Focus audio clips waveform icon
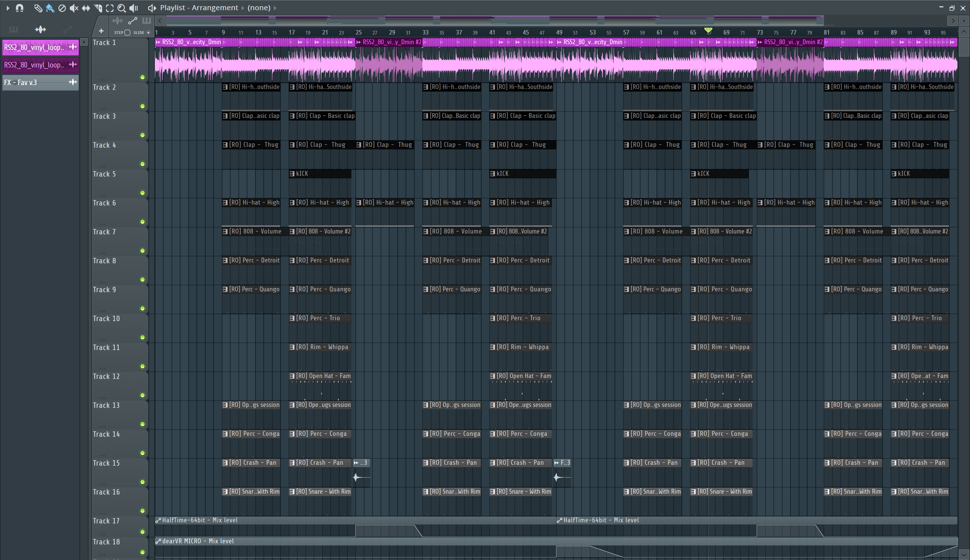This screenshot has height=560, width=970. pyautogui.click(x=117, y=20)
